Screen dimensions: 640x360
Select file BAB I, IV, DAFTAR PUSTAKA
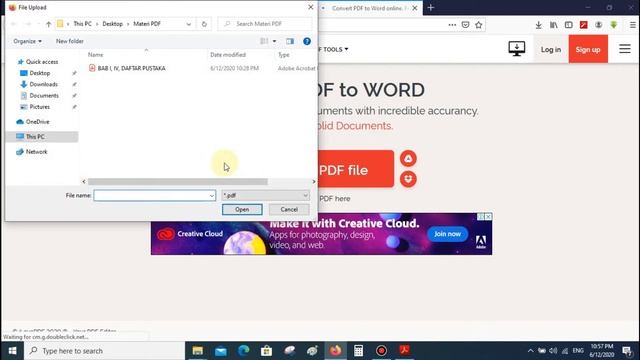(132, 68)
